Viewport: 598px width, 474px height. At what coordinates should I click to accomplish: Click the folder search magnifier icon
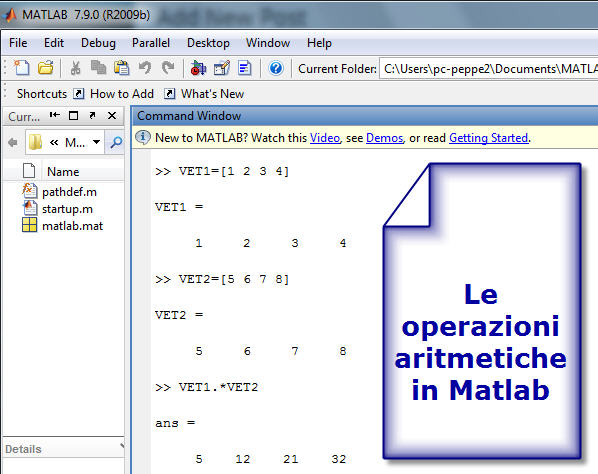pyautogui.click(x=116, y=143)
